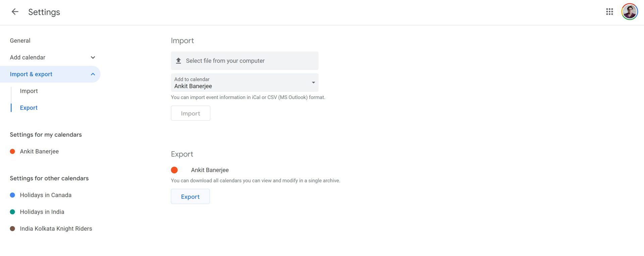Open the Google apps grid
Viewport: 644px width, 256px height.
[x=609, y=12]
